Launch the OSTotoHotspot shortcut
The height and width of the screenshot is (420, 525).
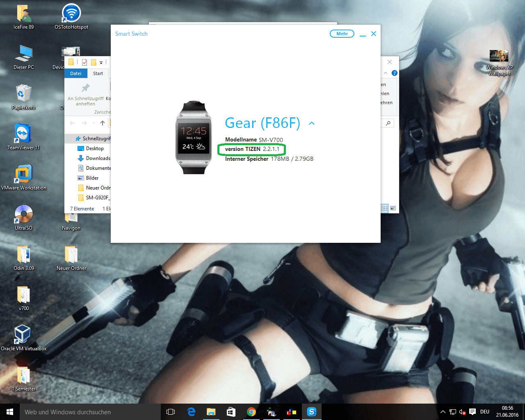71,17
